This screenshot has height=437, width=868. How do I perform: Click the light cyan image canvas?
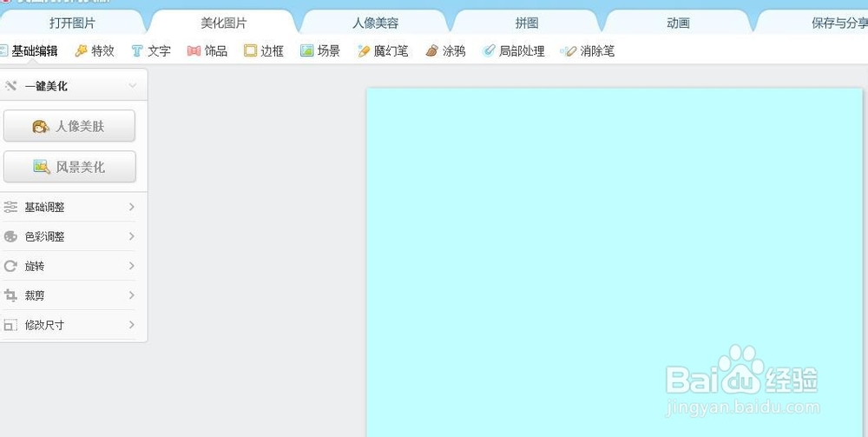pos(615,262)
